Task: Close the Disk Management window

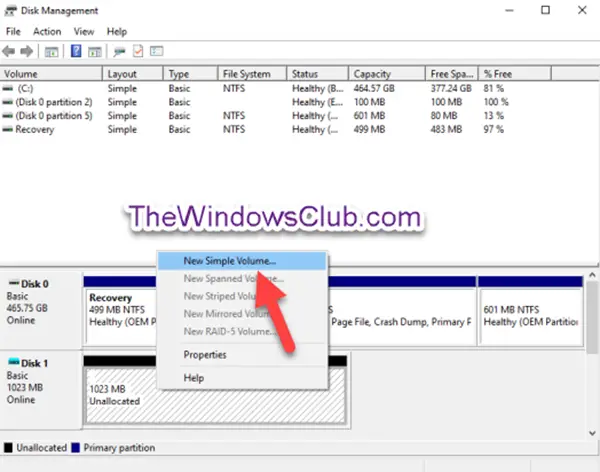Action: click(582, 10)
